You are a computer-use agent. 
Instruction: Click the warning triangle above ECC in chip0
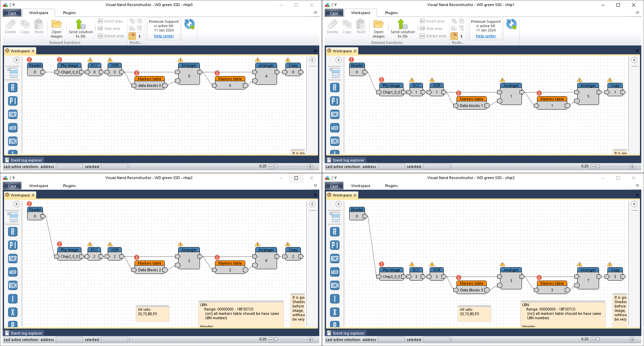tap(90, 60)
